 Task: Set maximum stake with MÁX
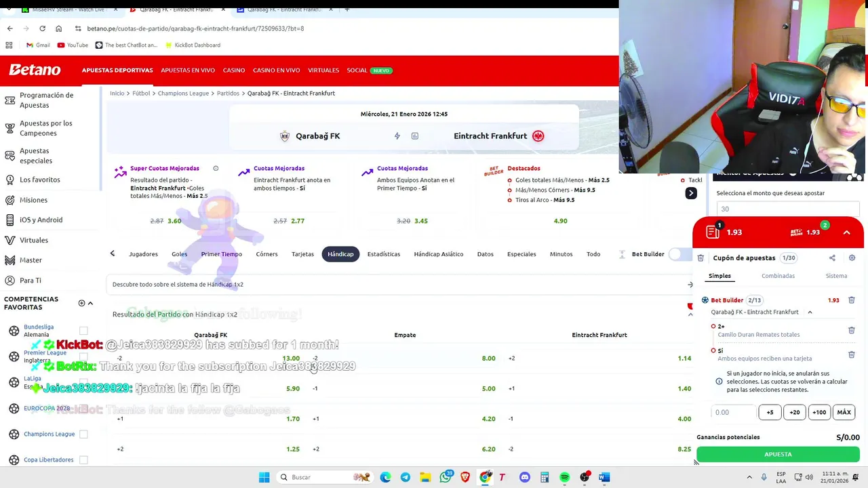[x=844, y=412]
